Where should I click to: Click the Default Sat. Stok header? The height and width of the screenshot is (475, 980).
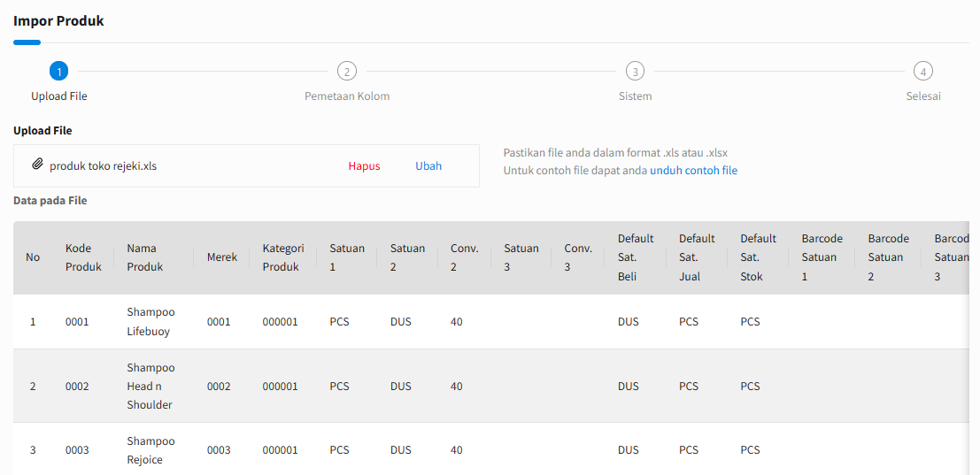[758, 257]
